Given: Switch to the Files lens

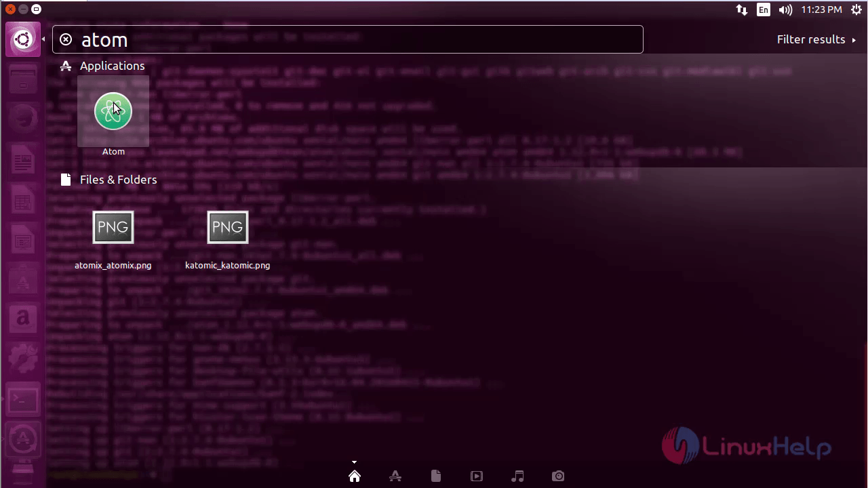Looking at the screenshot, I should coord(436,476).
